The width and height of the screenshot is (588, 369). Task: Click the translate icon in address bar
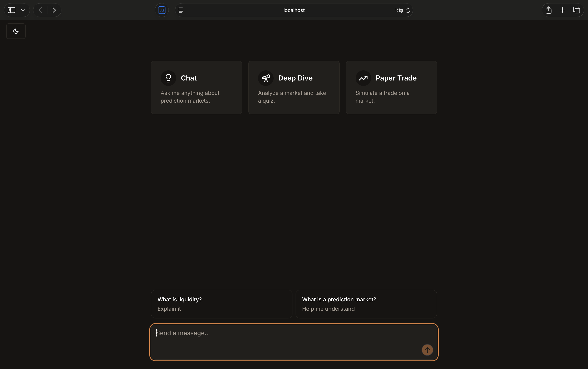(x=399, y=10)
